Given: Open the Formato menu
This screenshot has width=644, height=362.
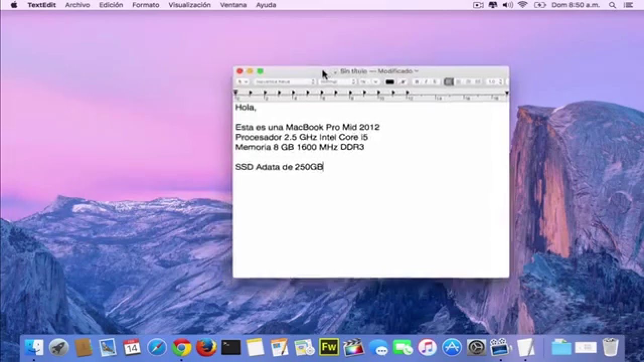Looking at the screenshot, I should coord(145,5).
